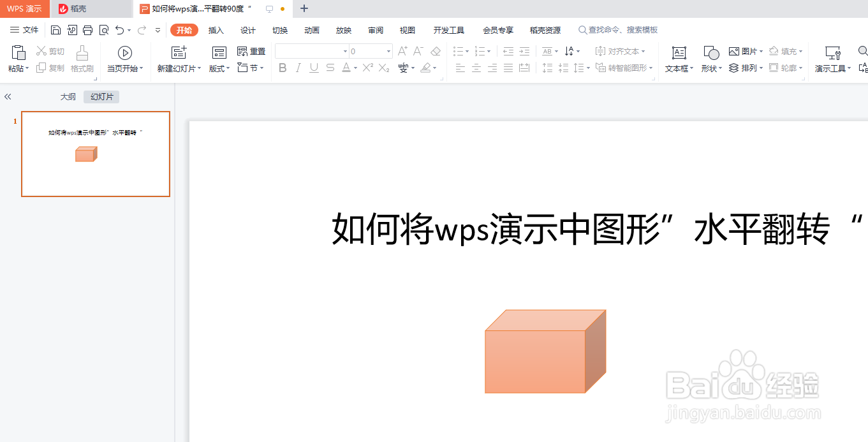The width and height of the screenshot is (868, 442).
Task: Switch to the Insert (插入) tab
Action: [x=216, y=30]
